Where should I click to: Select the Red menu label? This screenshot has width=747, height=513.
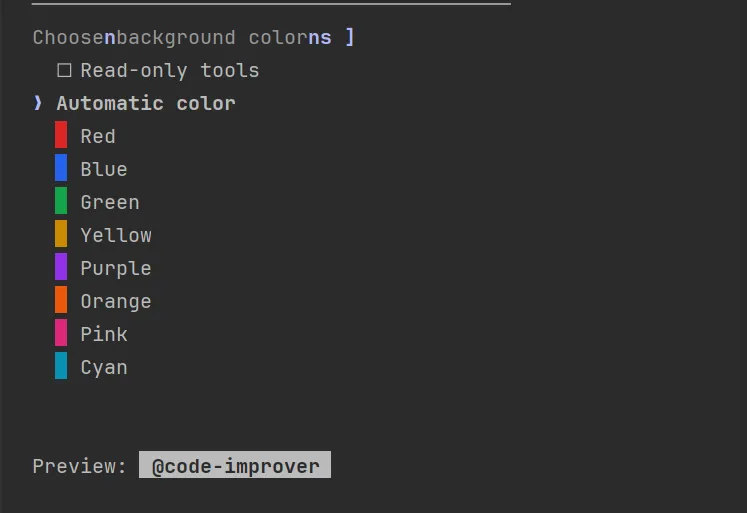[x=98, y=136]
